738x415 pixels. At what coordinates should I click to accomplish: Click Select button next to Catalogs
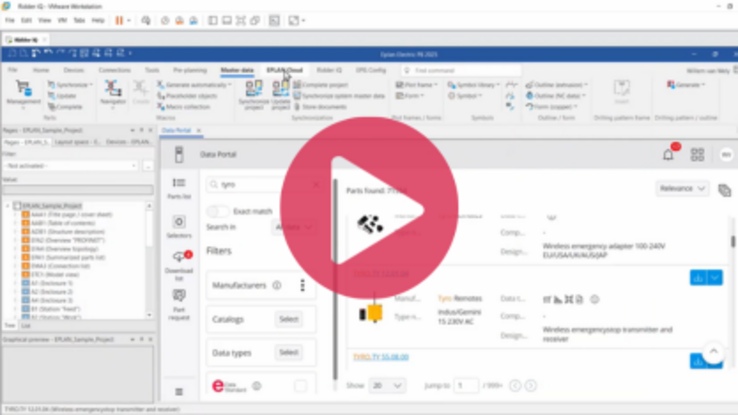[x=289, y=319]
